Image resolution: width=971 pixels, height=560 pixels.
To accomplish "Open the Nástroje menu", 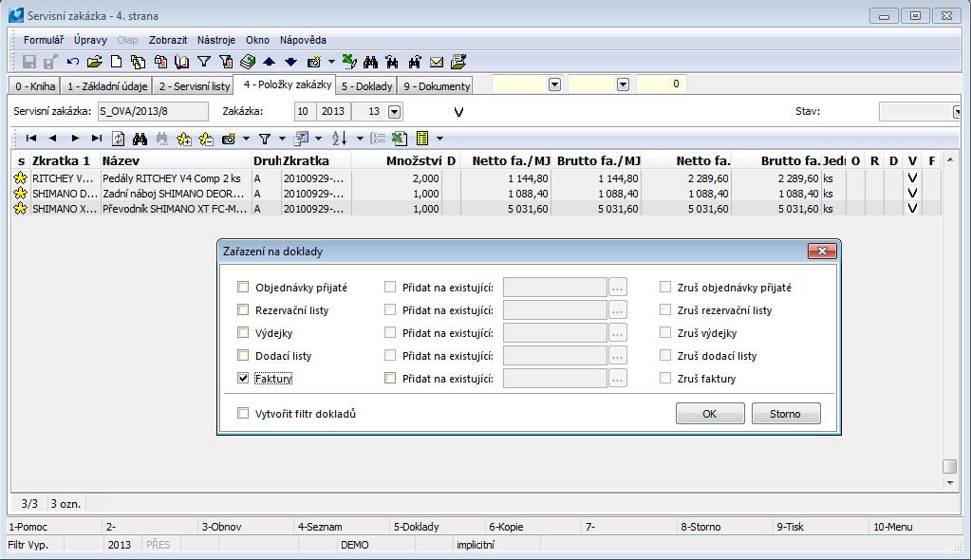I will (216, 40).
